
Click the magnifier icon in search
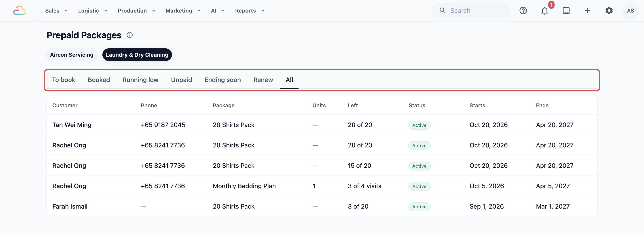point(442,11)
